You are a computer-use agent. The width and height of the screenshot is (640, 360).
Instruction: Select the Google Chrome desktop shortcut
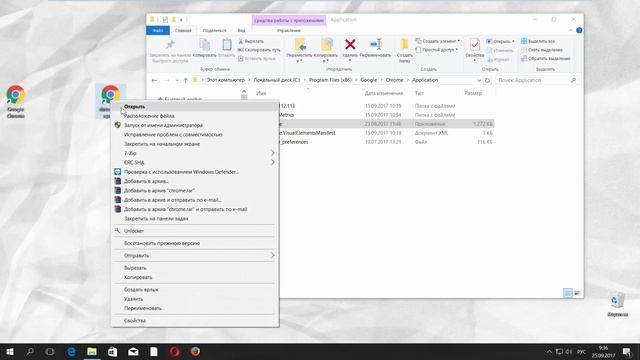(x=16, y=101)
